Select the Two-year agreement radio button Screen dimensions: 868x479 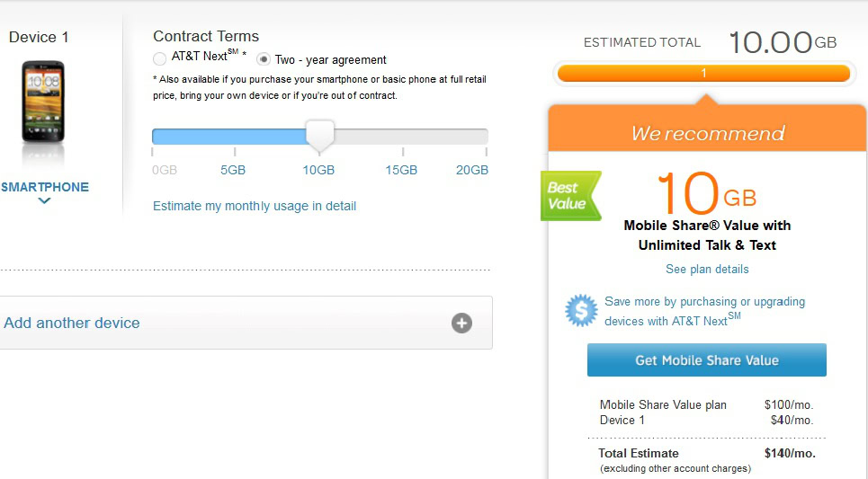(x=264, y=58)
